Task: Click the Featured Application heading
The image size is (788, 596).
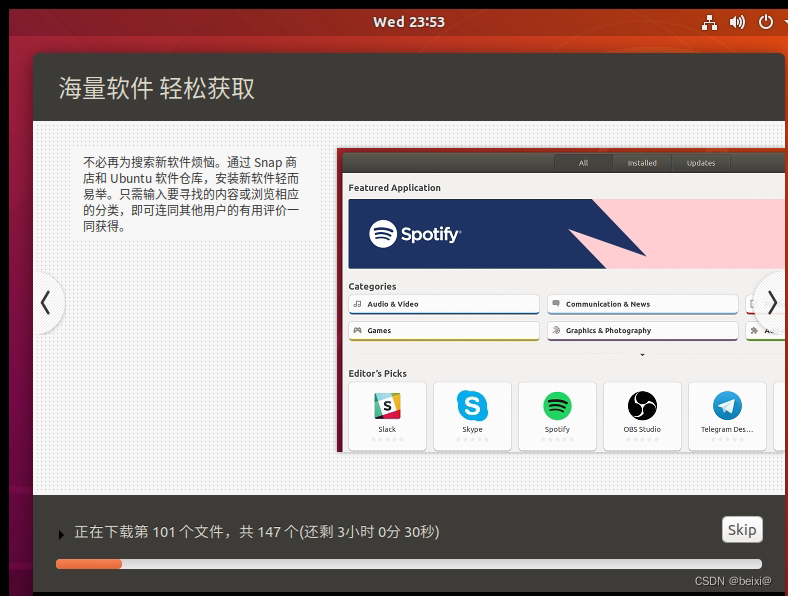Action: coord(395,187)
